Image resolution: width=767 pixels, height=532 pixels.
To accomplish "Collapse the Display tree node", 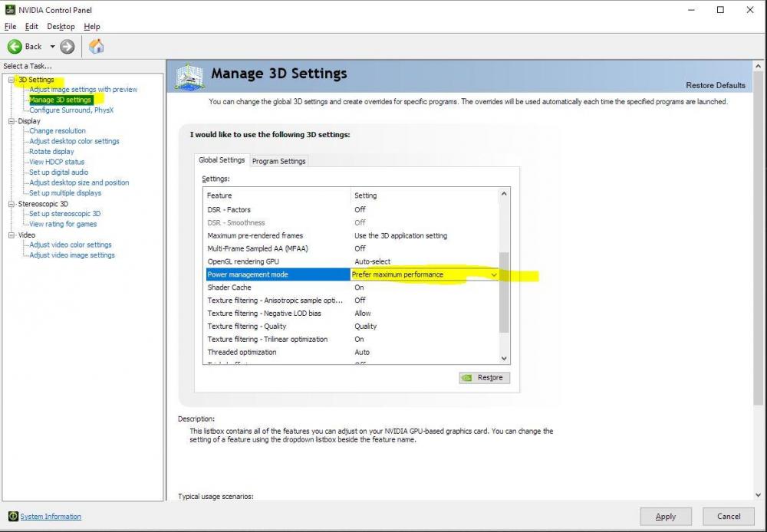I will pos(12,121).
